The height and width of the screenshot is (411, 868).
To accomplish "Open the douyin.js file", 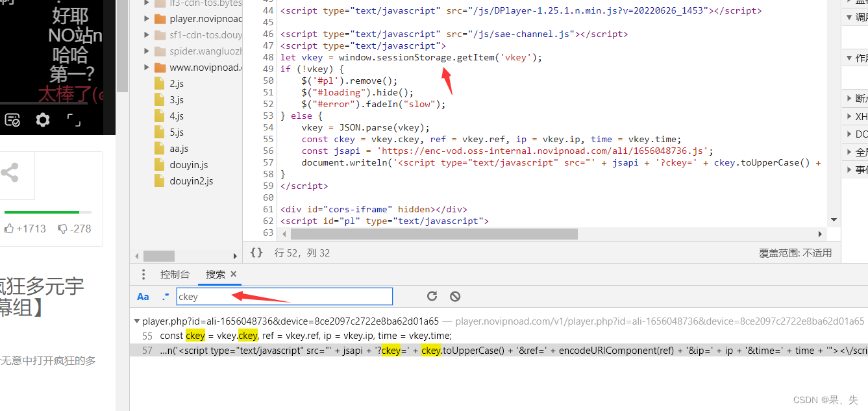I will (x=188, y=165).
